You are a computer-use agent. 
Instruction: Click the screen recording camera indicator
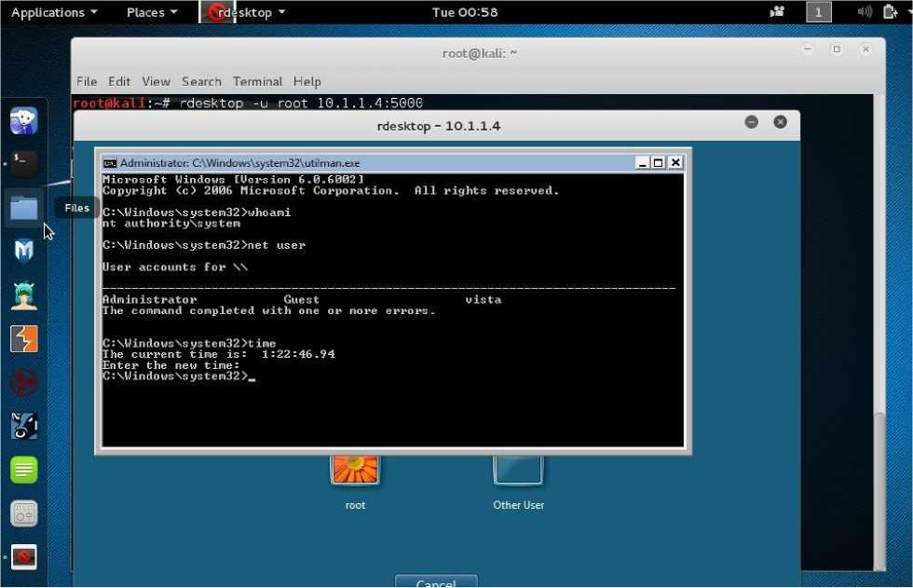pyautogui.click(x=777, y=11)
